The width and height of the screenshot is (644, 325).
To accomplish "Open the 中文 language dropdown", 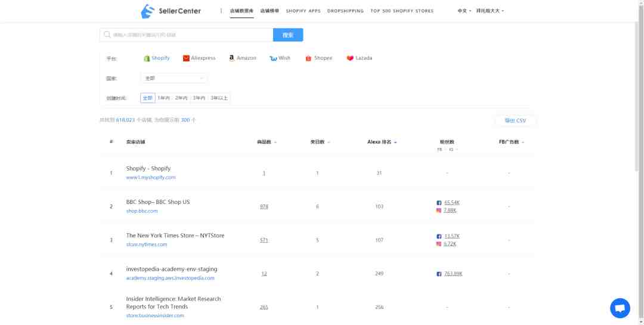I will [x=464, y=11].
